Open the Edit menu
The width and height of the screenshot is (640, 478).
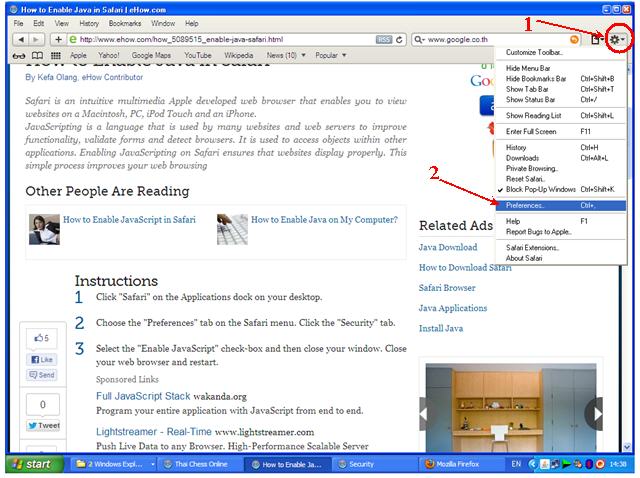point(38,24)
